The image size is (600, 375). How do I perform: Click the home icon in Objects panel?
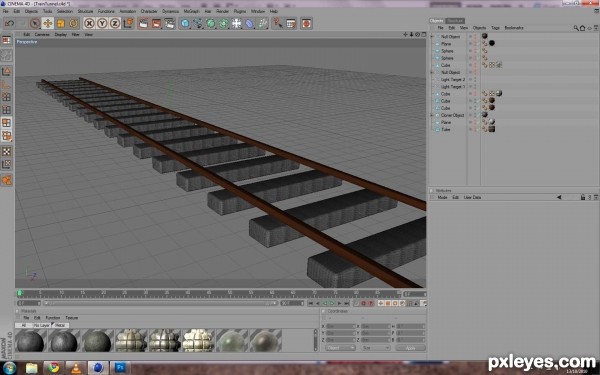tap(582, 28)
